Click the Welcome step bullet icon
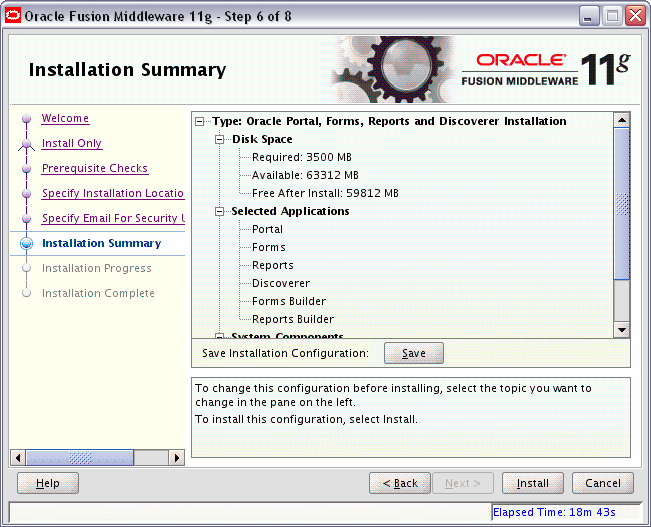This screenshot has width=651, height=527. coord(27,119)
